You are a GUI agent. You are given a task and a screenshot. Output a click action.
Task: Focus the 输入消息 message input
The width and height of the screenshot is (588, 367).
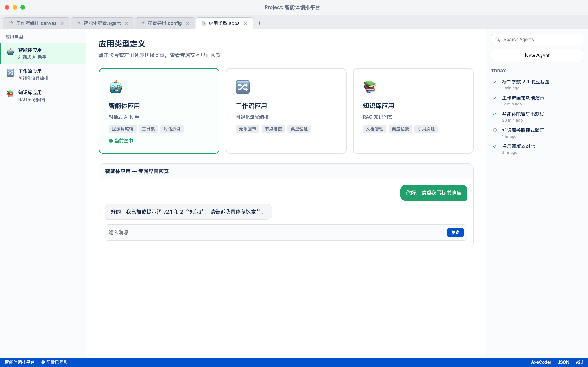[276, 232]
